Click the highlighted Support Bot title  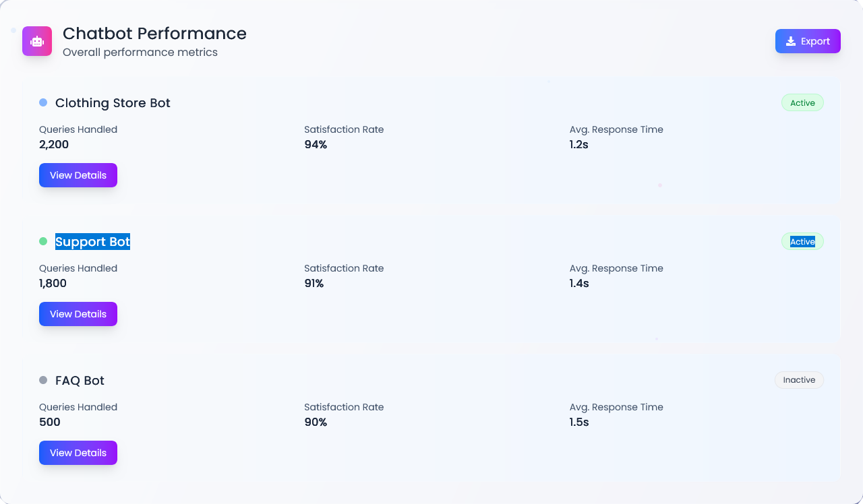(92, 242)
